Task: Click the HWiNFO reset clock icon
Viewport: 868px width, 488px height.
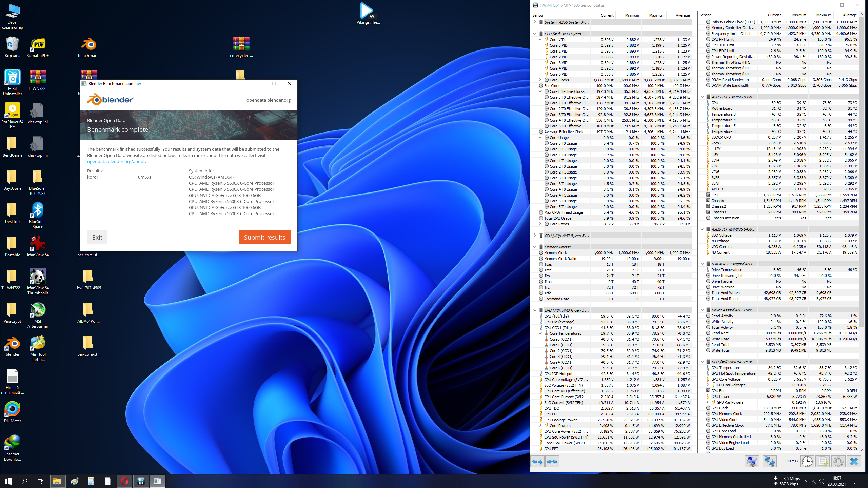Action: point(807,462)
